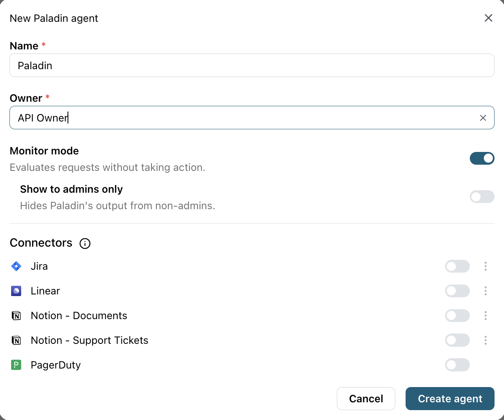Click the Jira connector label

click(x=39, y=266)
